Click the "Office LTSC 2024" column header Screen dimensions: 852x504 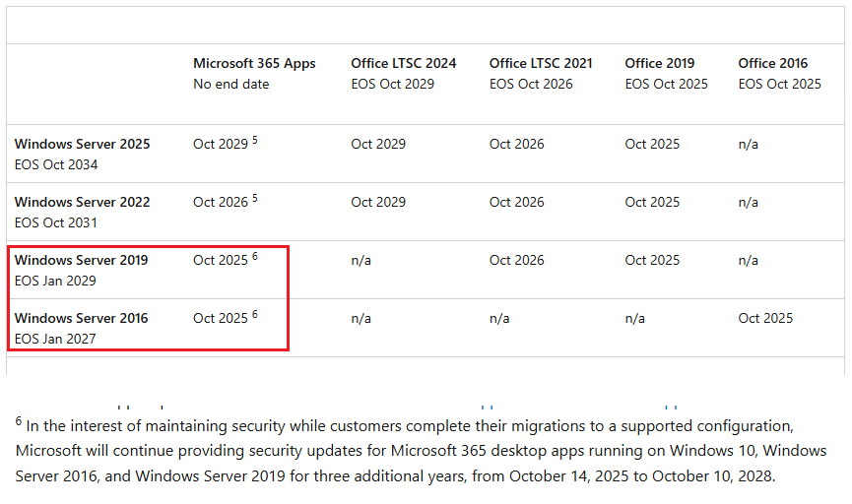pos(403,64)
